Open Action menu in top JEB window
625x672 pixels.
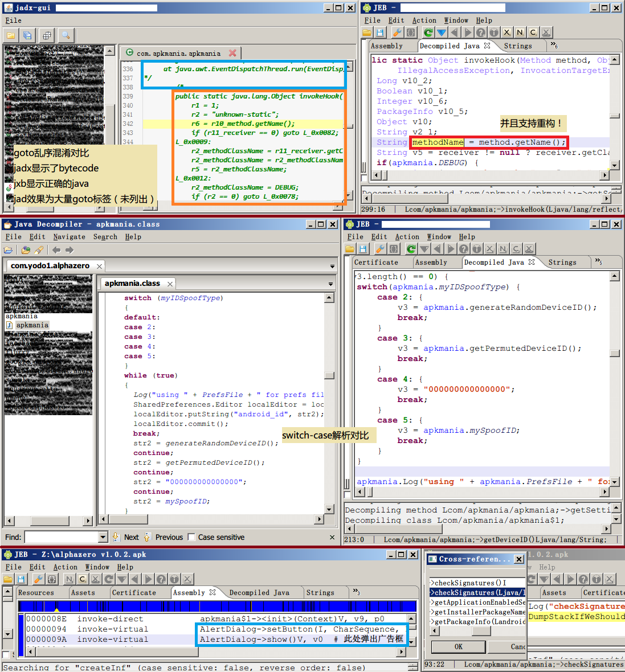pos(424,21)
